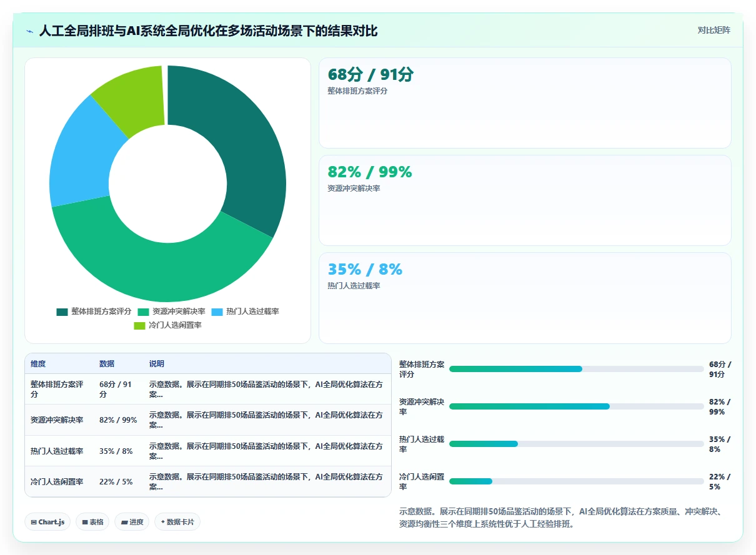The width and height of the screenshot is (756, 555).
Task: Open the 68分 / 91分 data card
Action: point(525,103)
